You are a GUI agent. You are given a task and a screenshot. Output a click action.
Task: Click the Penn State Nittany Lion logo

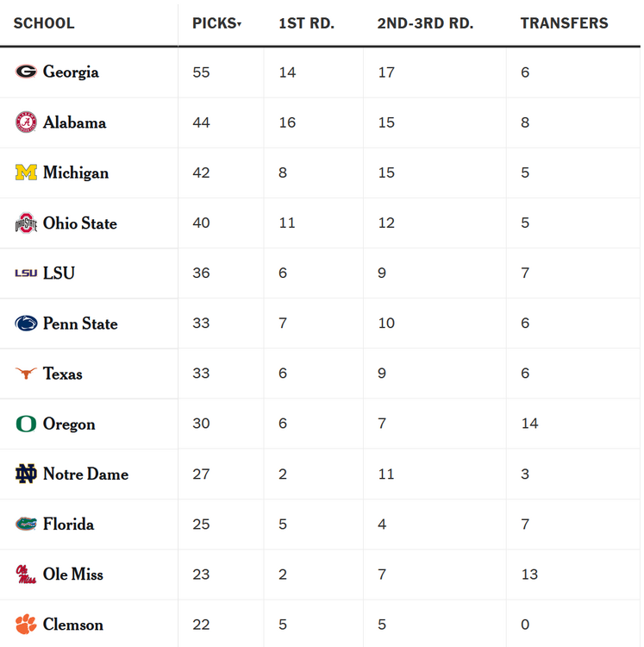(26, 323)
